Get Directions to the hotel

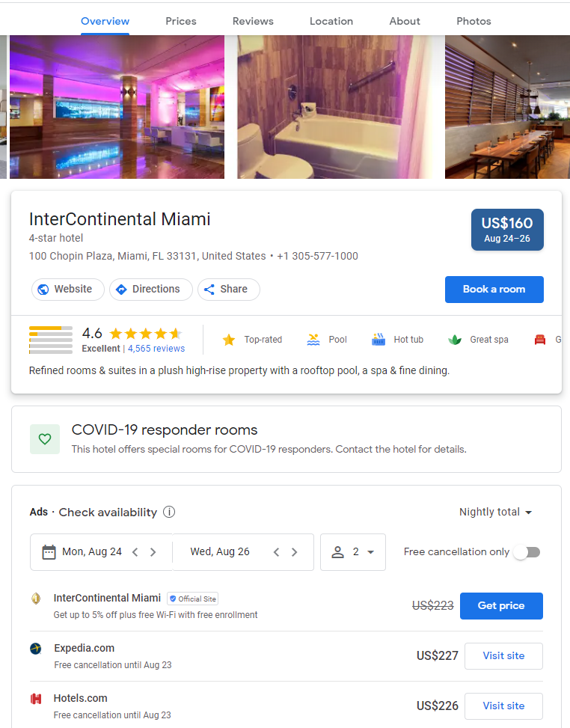151,290
